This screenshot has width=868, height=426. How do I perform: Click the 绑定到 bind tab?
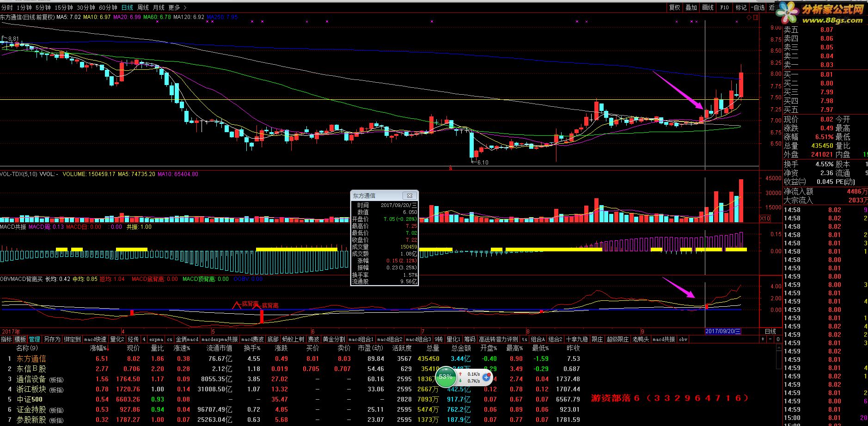click(72, 339)
